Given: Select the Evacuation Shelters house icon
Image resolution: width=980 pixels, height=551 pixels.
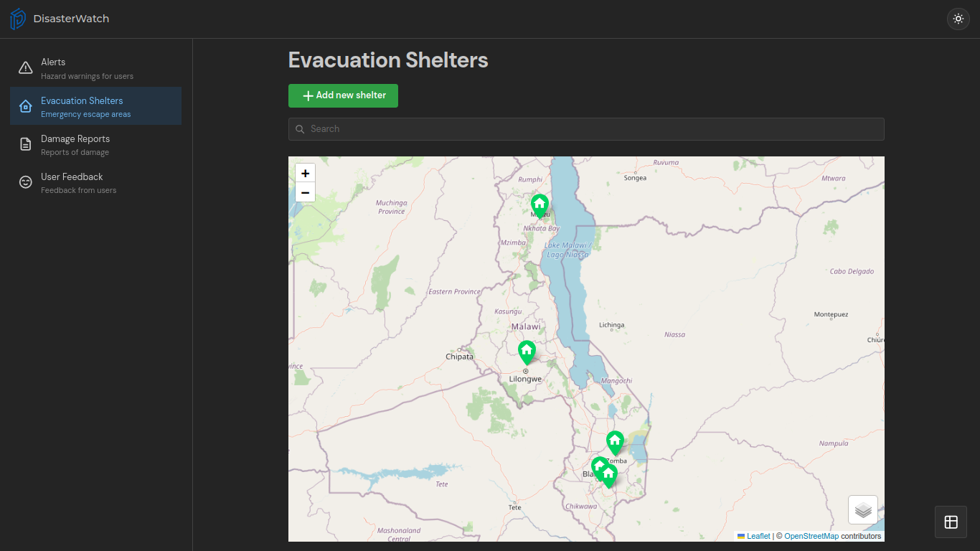Looking at the screenshot, I should tap(26, 106).
